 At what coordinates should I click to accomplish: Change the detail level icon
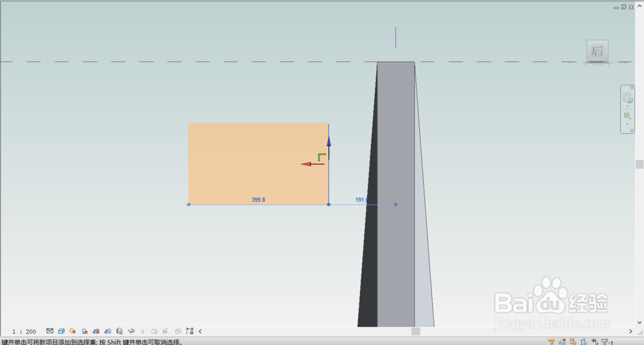tap(50, 331)
